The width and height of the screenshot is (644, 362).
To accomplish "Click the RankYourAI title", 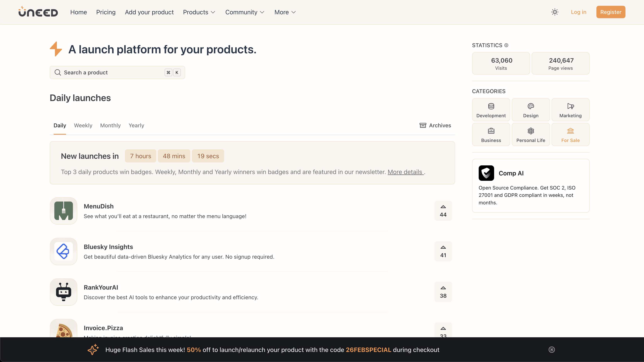I will click(x=101, y=287).
